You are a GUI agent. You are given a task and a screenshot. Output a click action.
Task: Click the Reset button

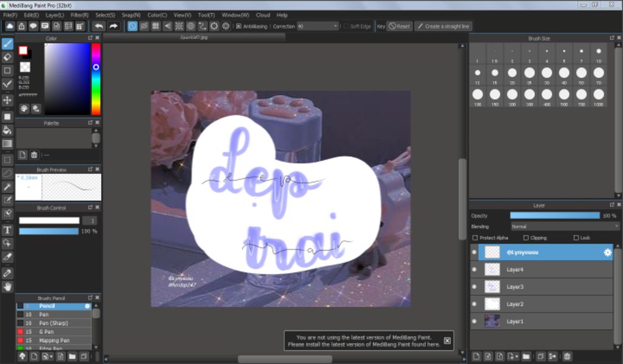399,26
